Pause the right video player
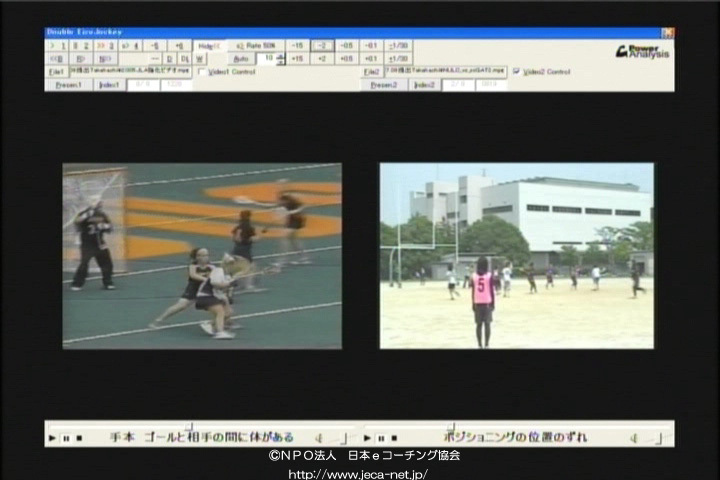Image resolution: width=720 pixels, height=480 pixels. (x=381, y=438)
